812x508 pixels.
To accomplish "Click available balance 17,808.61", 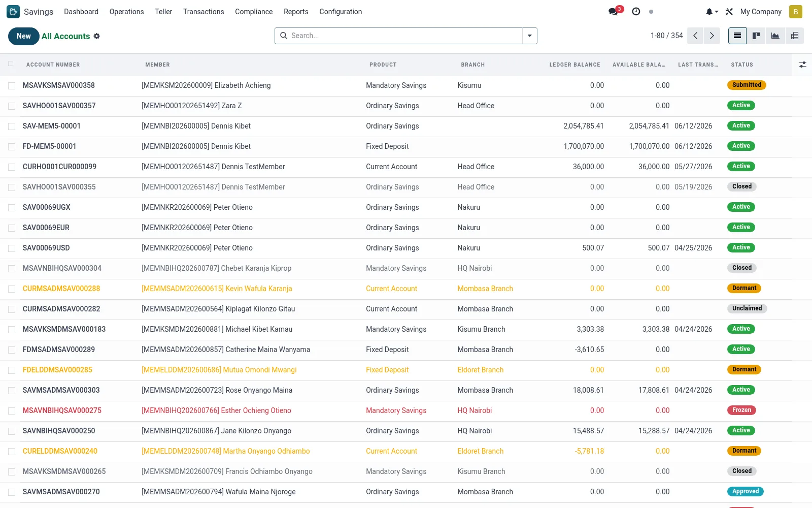I will pos(654,390).
